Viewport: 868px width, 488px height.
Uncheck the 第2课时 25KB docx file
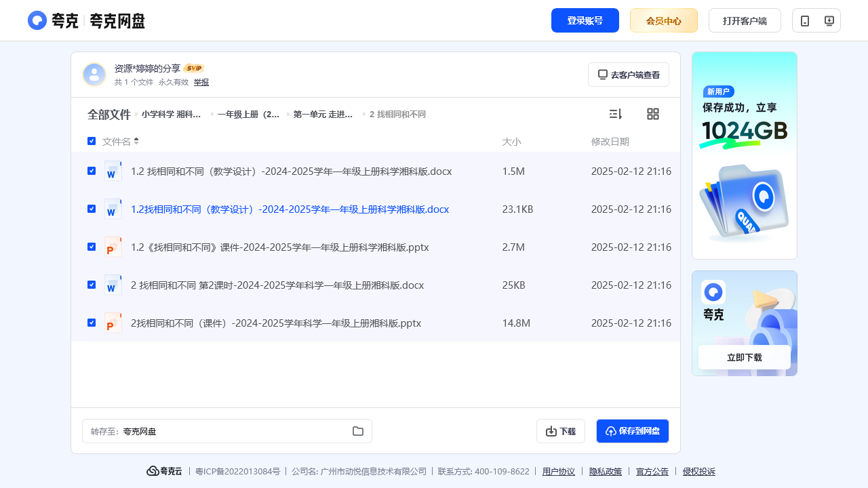pos(92,285)
